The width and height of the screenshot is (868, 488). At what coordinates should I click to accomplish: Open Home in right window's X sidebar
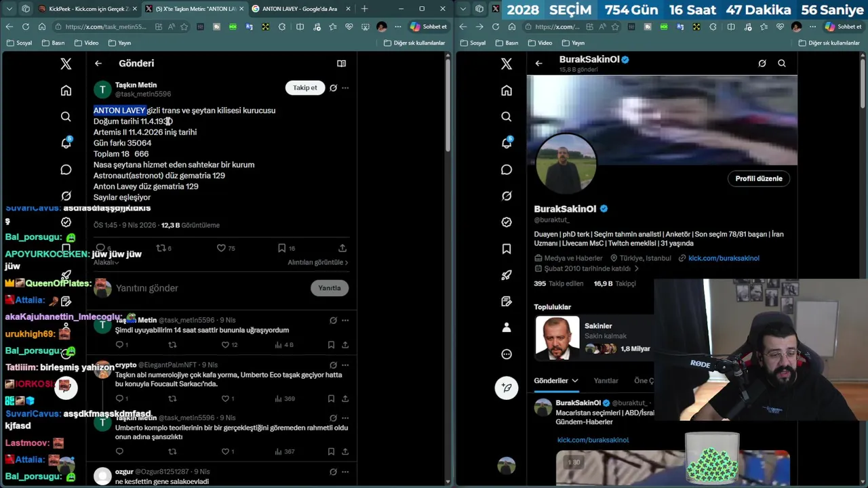pyautogui.click(x=507, y=90)
